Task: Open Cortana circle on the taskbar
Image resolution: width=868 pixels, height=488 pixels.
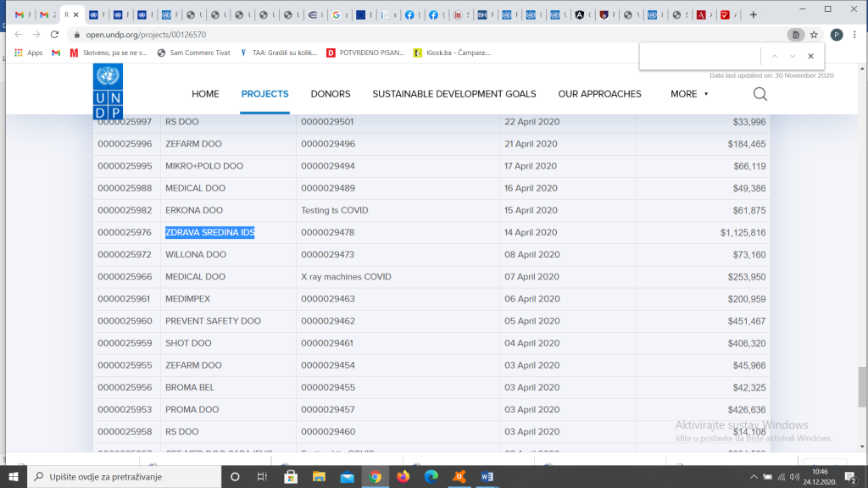Action: pos(235,476)
